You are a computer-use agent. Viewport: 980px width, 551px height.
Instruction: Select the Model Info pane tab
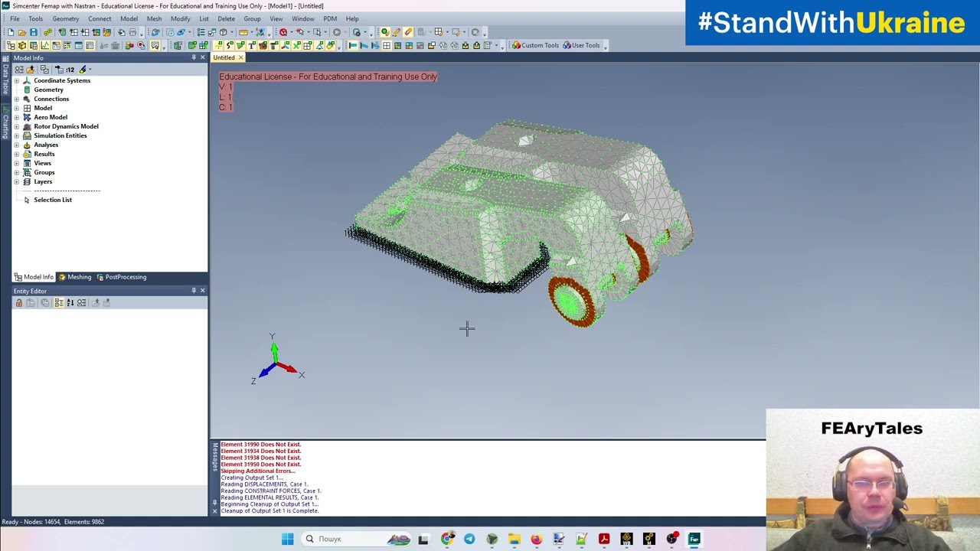[x=34, y=277]
